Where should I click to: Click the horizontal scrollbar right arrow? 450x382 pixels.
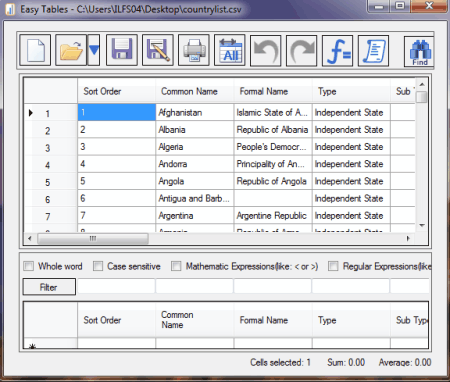pos(408,238)
